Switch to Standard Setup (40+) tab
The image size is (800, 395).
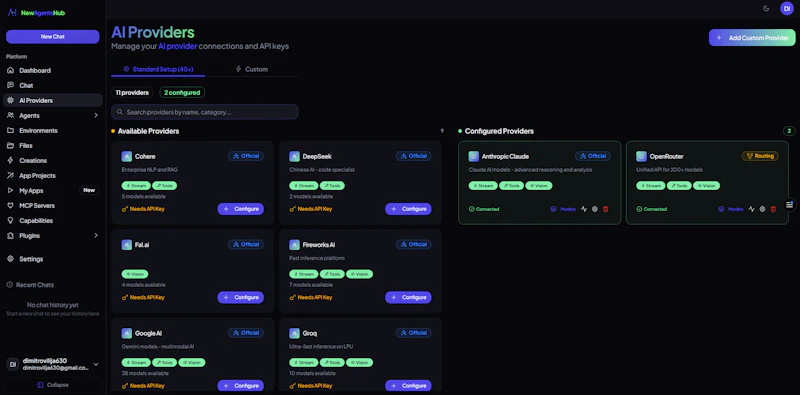[158, 69]
